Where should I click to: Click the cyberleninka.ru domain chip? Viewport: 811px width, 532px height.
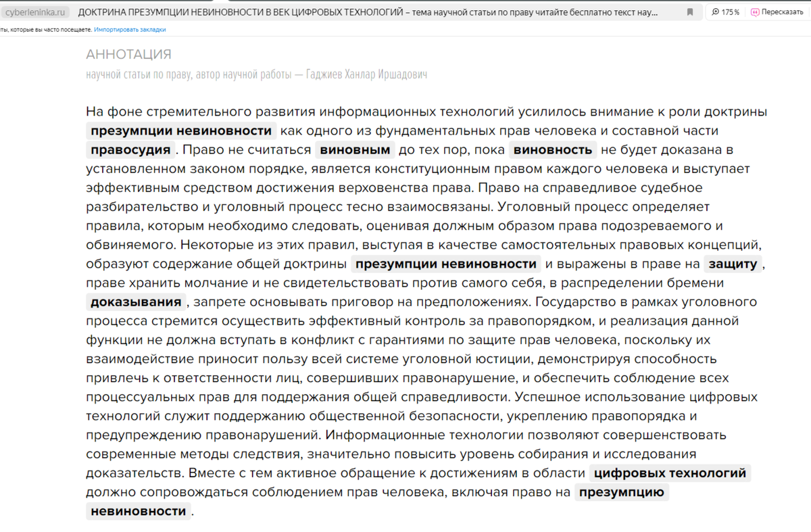pos(35,12)
